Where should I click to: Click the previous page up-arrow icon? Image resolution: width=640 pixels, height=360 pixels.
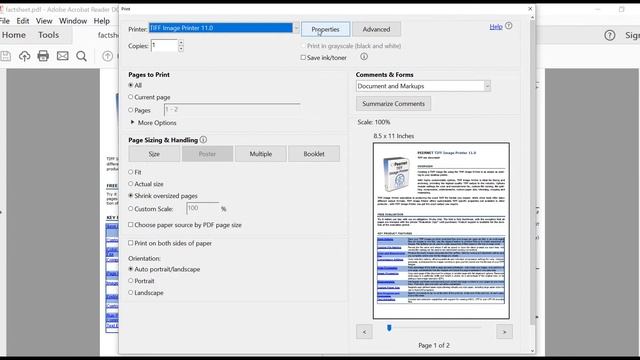click(x=107, y=56)
